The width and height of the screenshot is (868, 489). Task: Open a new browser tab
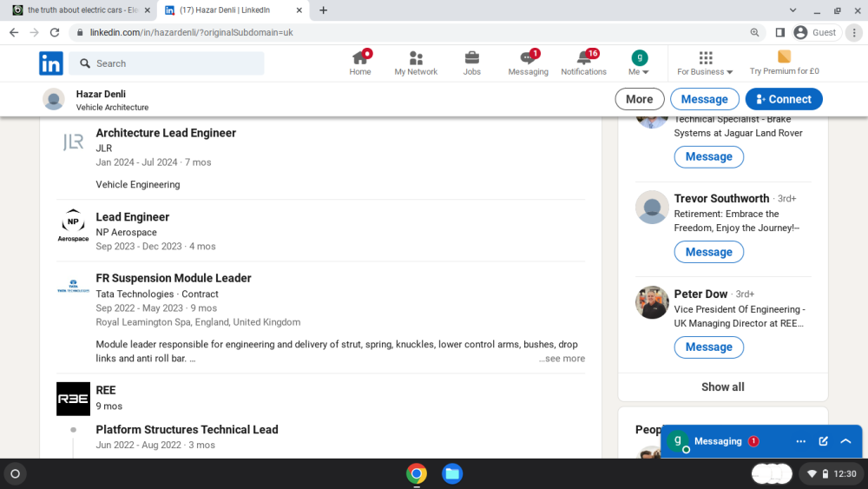(x=323, y=10)
